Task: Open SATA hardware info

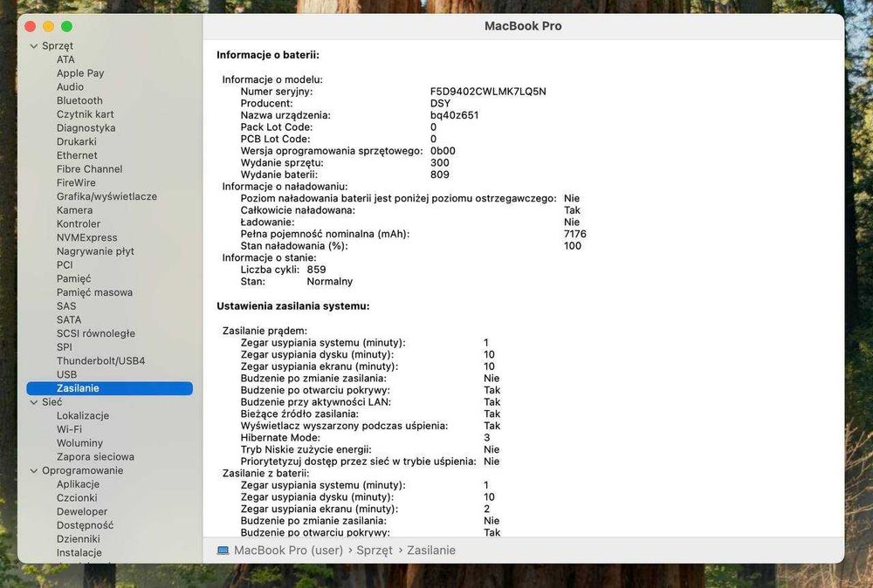Action: click(x=68, y=320)
